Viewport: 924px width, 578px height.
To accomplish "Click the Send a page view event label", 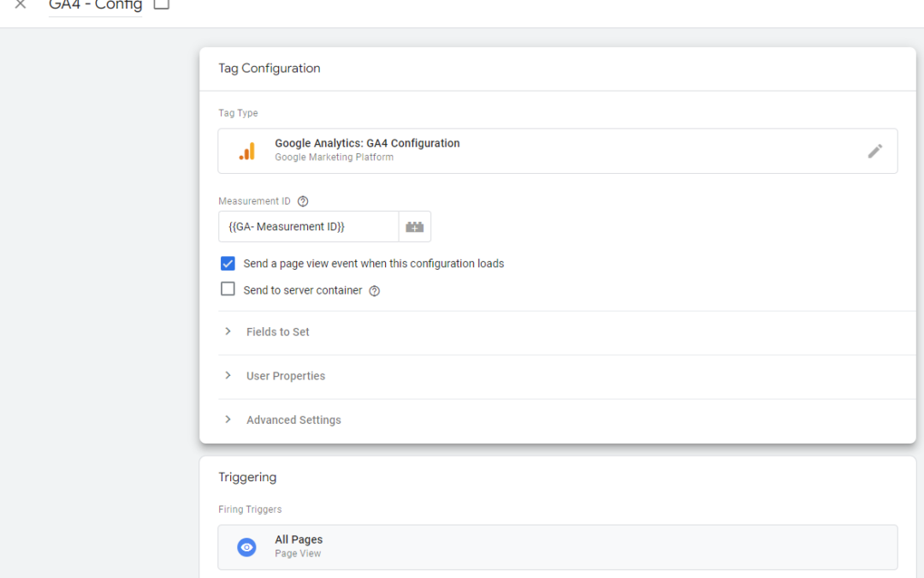I will pos(374,264).
